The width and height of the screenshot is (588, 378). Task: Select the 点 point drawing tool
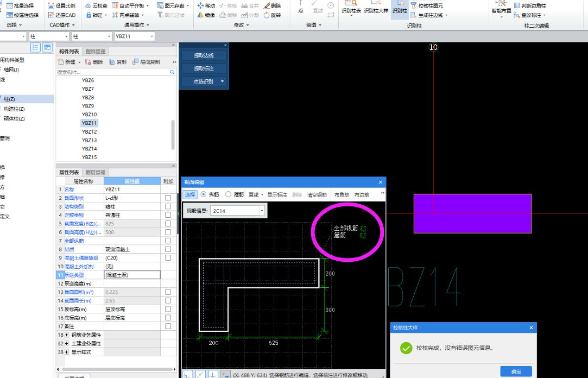[x=301, y=8]
